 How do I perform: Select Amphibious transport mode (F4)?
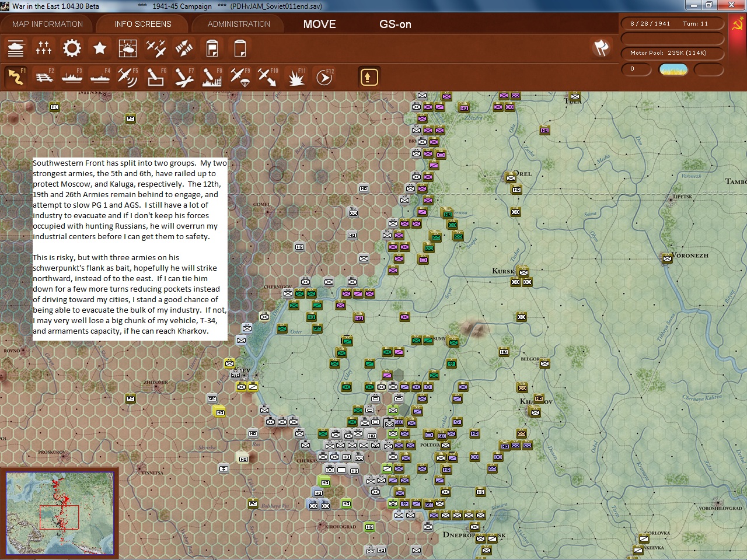tap(100, 76)
